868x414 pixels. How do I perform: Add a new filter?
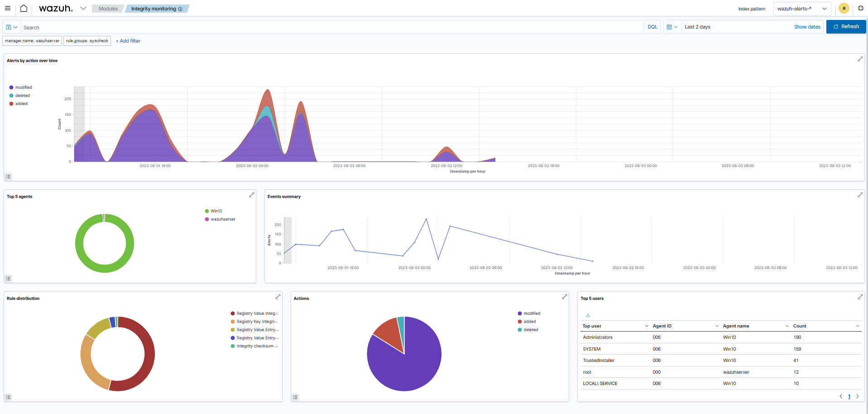[128, 41]
